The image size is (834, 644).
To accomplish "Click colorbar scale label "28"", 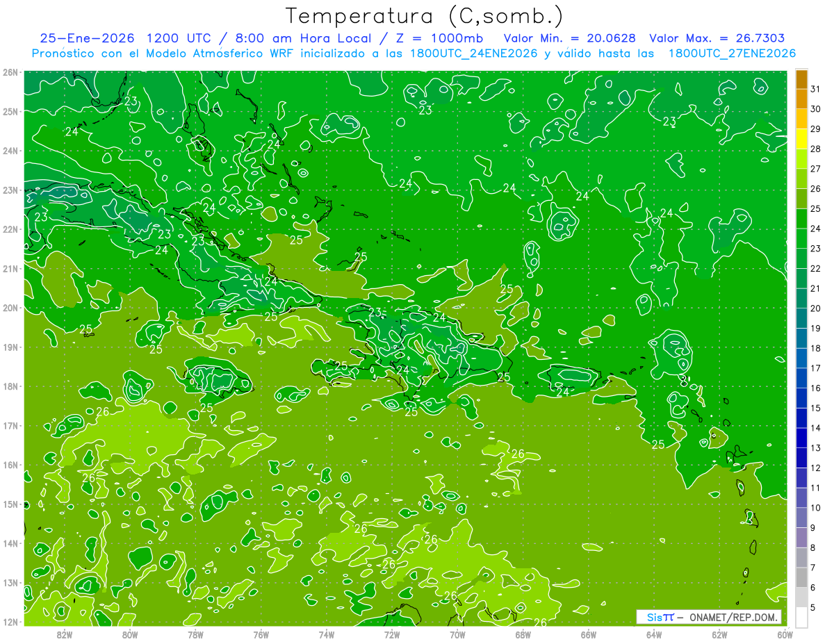I will (x=815, y=149).
